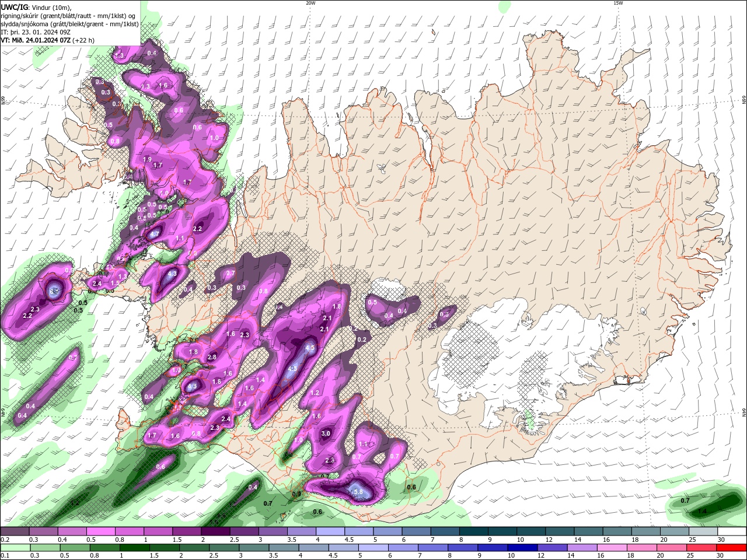Click the dark blue swatch right of 10 in bottom legend
This screenshot has height=560, width=747.
coord(522,548)
